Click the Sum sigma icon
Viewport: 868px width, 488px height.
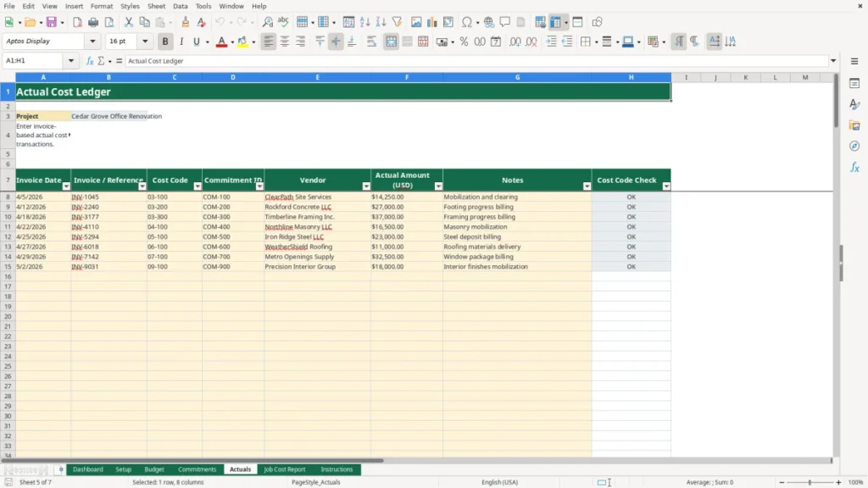point(102,61)
